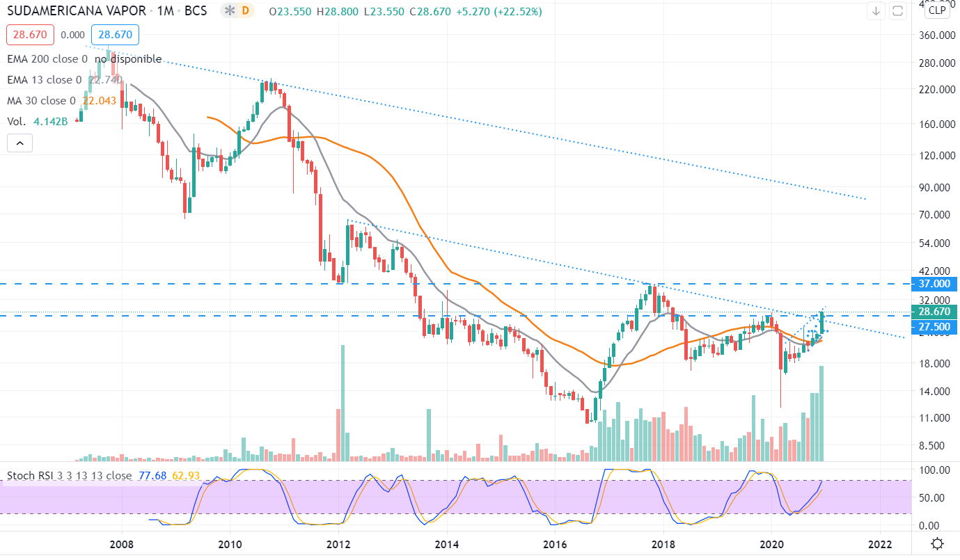
Task: Click the down-arrow button near the CLP label
Action: (876, 10)
